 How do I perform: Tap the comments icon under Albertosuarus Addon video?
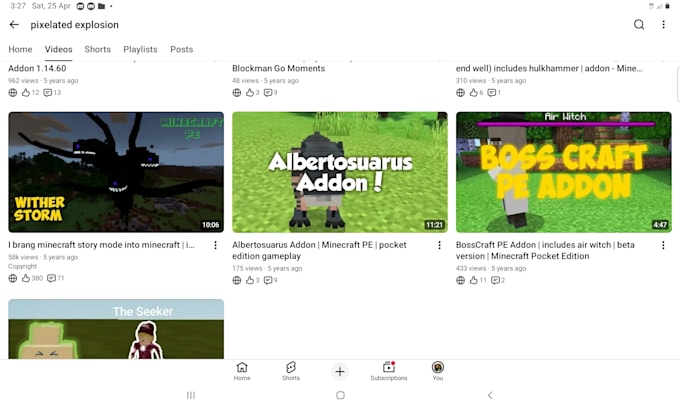point(268,280)
